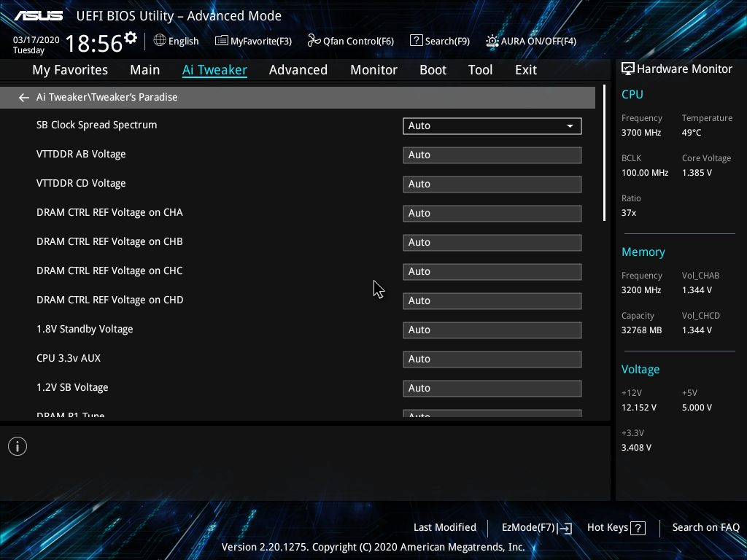Go to the Monitor tab
Image resolution: width=747 pixels, height=560 pixels.
[x=374, y=70]
